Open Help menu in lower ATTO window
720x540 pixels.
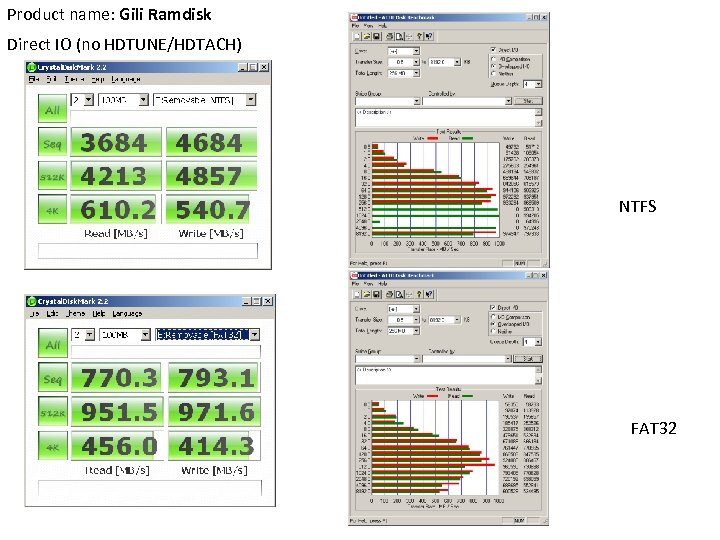[x=382, y=284]
